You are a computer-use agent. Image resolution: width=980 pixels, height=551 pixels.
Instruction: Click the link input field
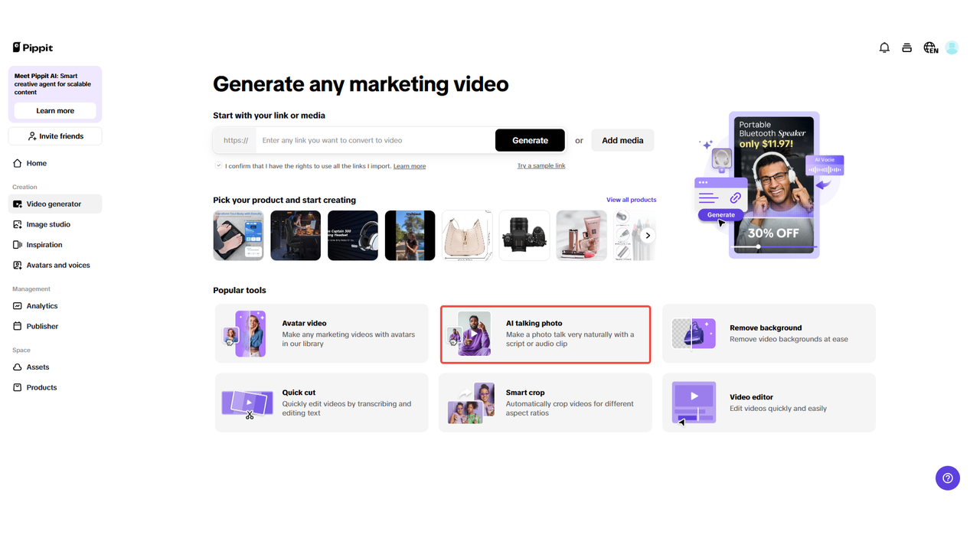(x=375, y=140)
